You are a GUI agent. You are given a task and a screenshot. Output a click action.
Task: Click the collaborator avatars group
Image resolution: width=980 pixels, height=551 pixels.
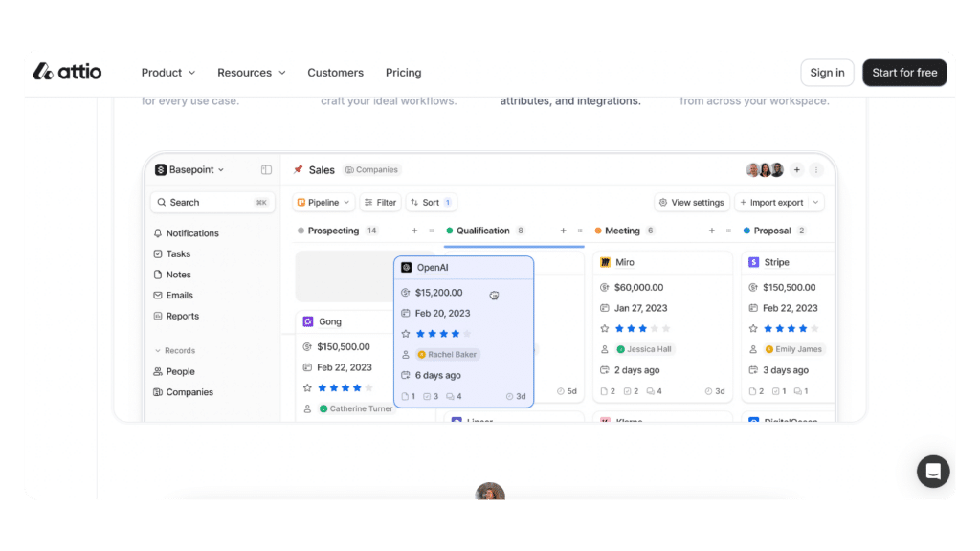[765, 170]
